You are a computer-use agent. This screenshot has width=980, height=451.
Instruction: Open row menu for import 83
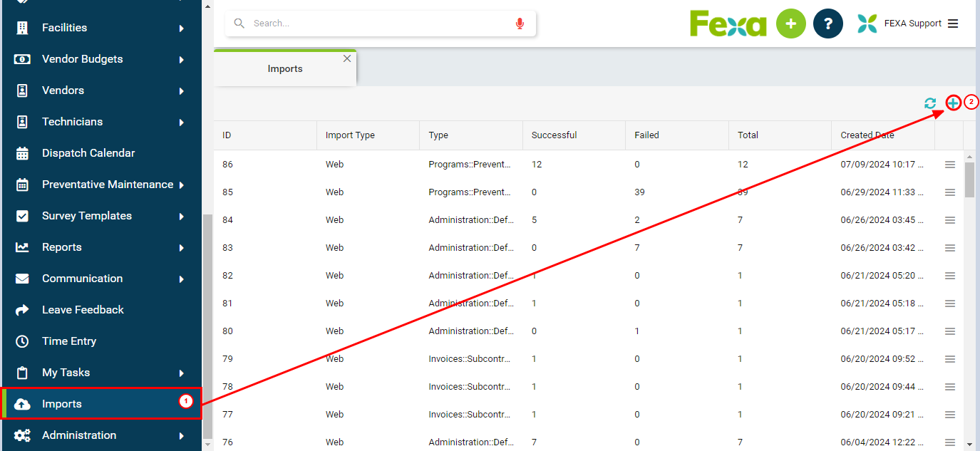pos(949,248)
